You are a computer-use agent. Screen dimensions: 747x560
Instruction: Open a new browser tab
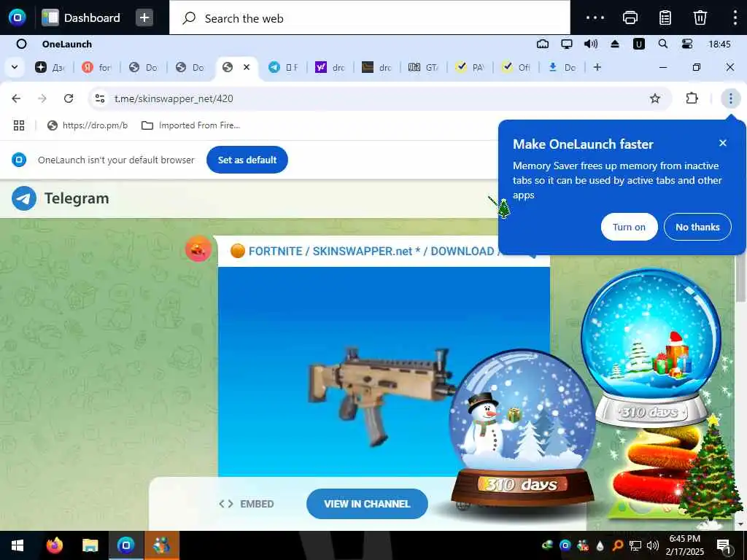pos(597,67)
